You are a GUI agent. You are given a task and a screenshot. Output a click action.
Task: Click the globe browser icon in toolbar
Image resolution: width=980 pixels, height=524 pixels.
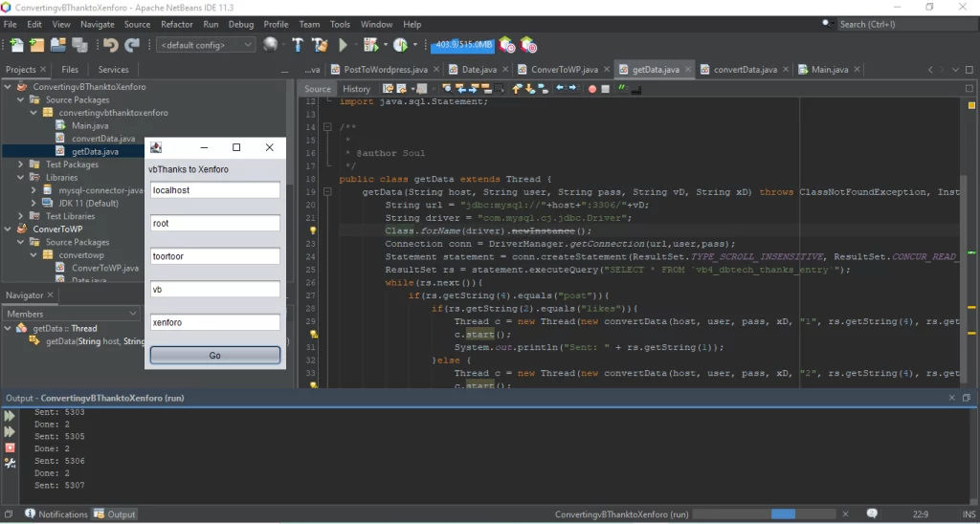(x=271, y=45)
